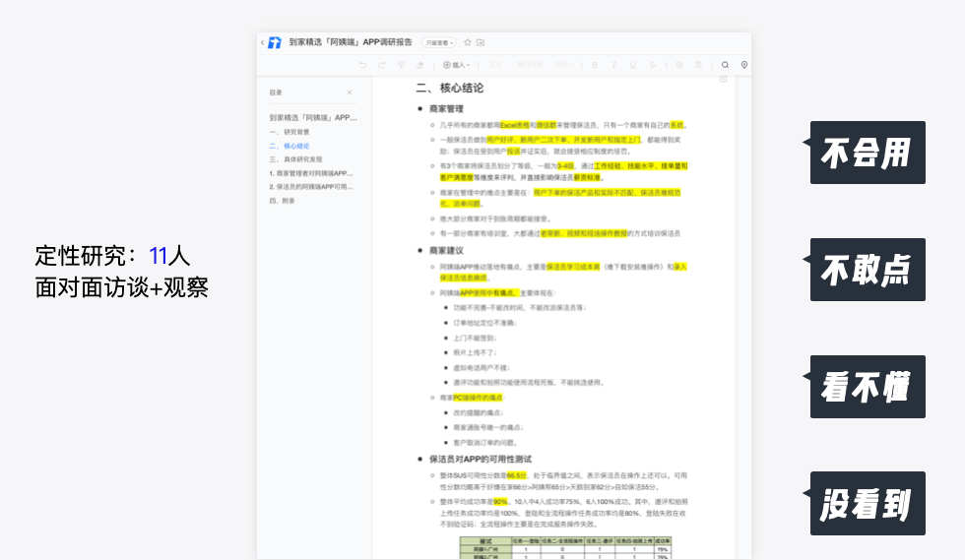Open the 只能查看 permission dropdown

[x=439, y=42]
